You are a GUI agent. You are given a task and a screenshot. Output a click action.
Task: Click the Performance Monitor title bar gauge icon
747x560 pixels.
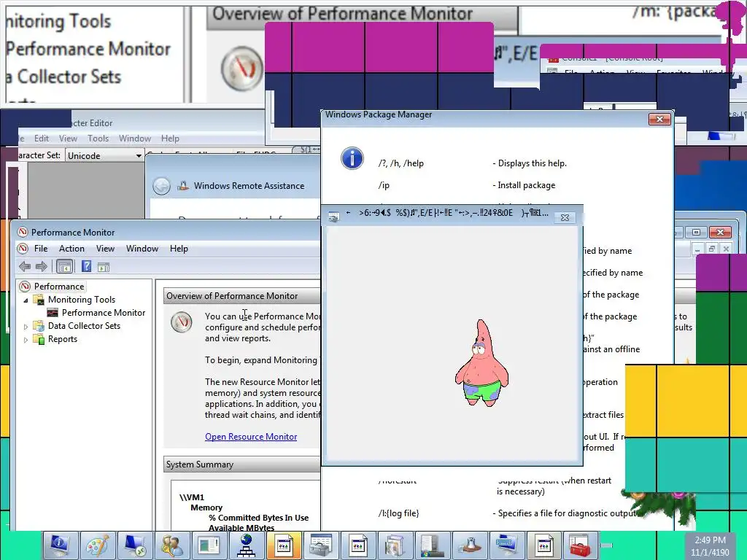point(23,232)
